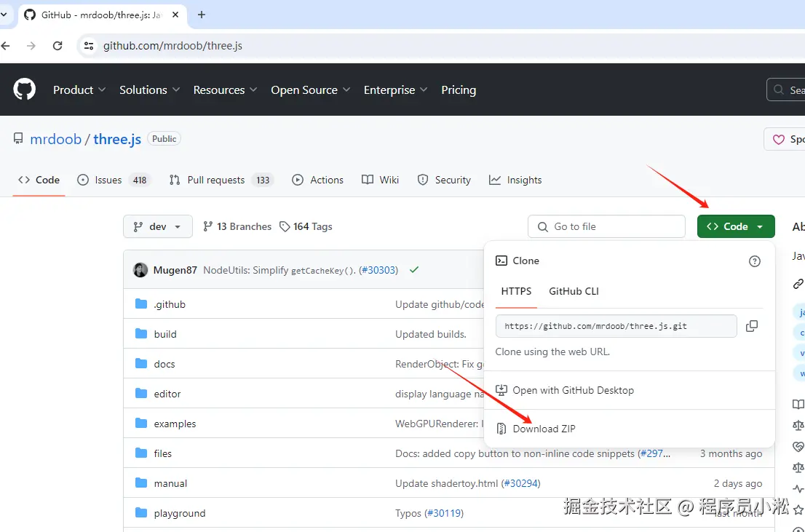Switch to the Issues tab
The image size is (805, 532).
114,180
